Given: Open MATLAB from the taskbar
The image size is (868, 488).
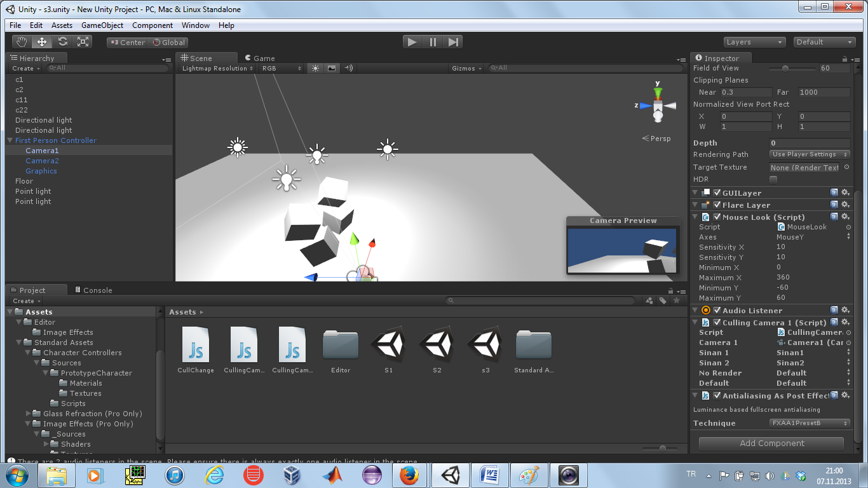Looking at the screenshot, I should tap(331, 475).
